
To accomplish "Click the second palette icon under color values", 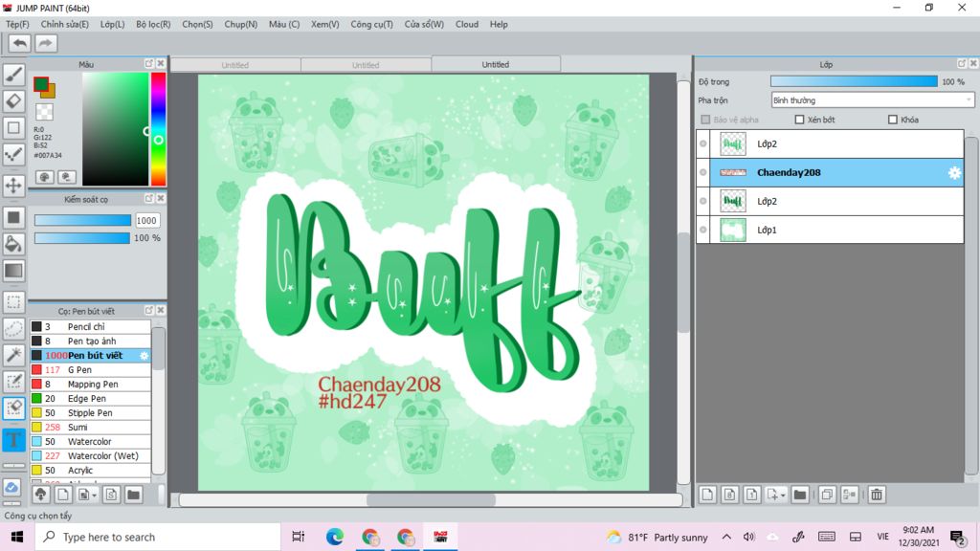I will tap(67, 177).
